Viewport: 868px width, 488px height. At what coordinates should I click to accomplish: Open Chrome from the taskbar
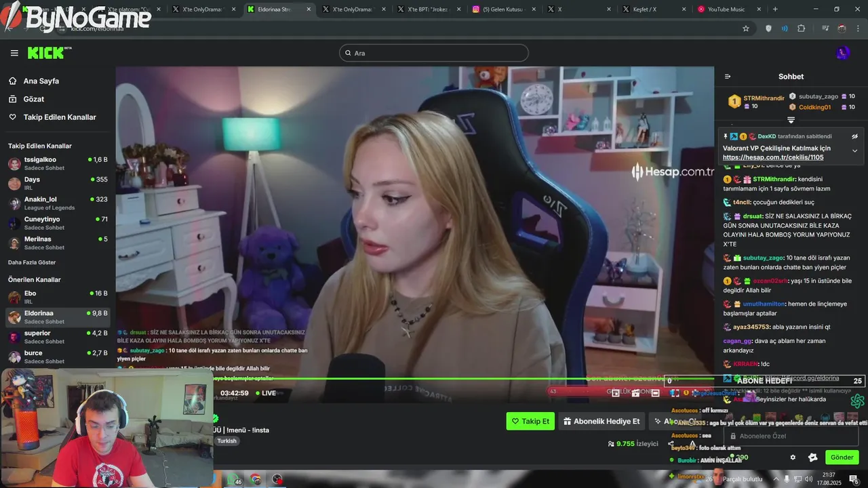(x=256, y=479)
